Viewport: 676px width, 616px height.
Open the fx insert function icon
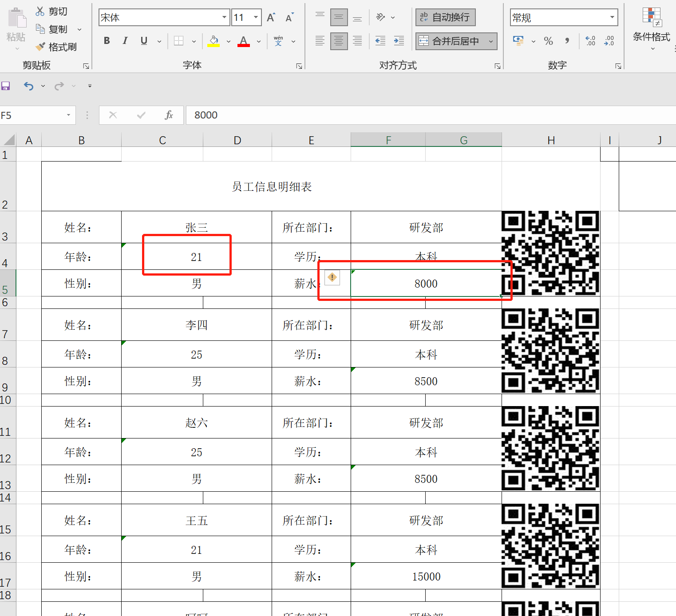[x=169, y=115]
